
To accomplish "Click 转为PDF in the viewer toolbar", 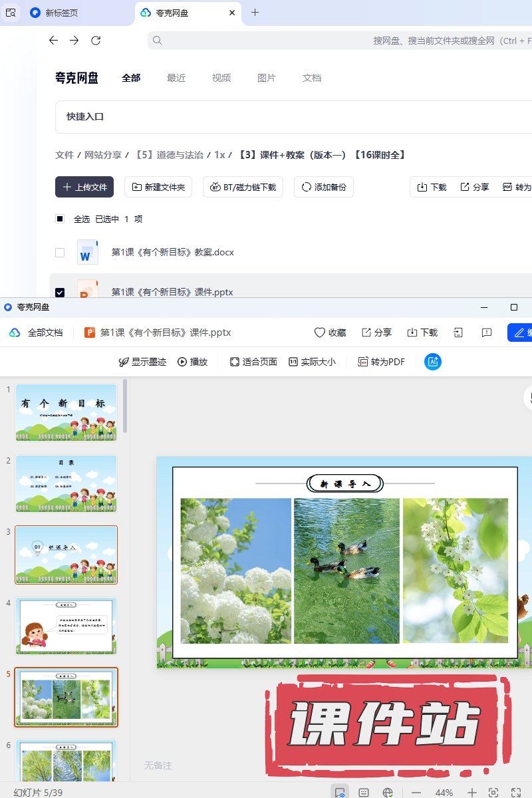I will 381,362.
